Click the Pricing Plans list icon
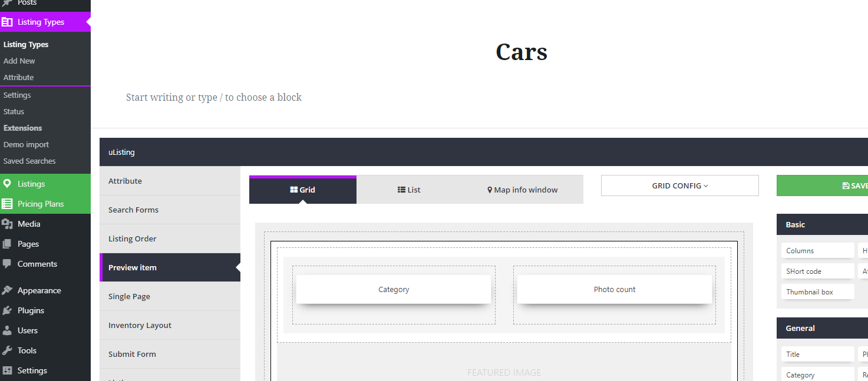The image size is (868, 381). coord(7,204)
